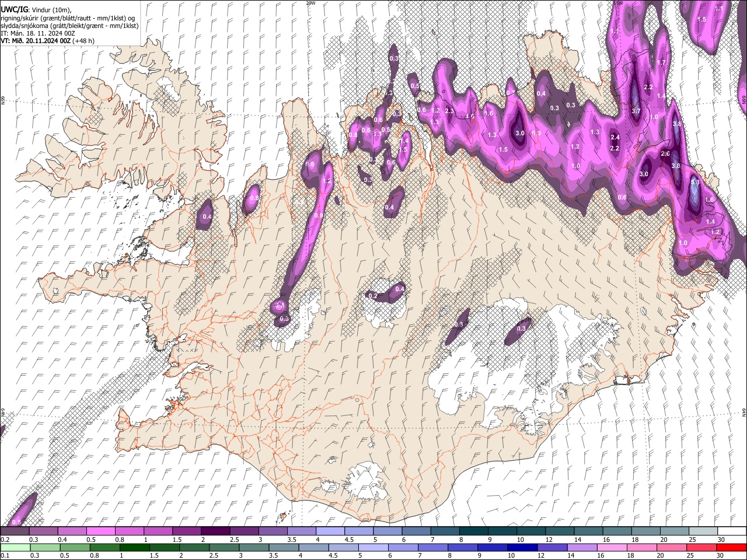Click the 20W longitude marker at the top edge
This screenshot has width=747, height=560.
click(x=310, y=3)
